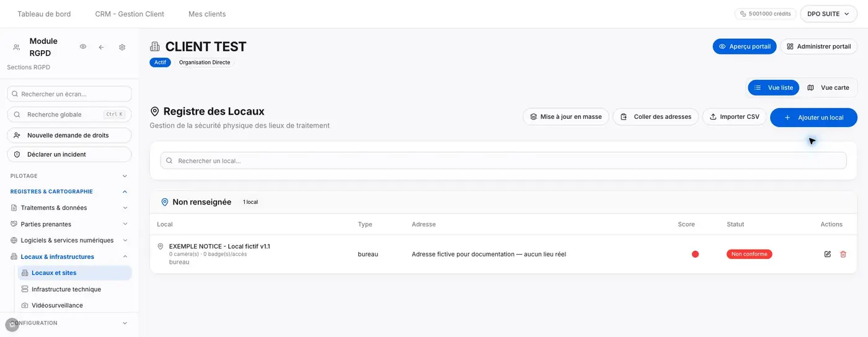Click Adresse fictive pour documentation cell
The height and width of the screenshot is (337, 868).
coord(489,254)
